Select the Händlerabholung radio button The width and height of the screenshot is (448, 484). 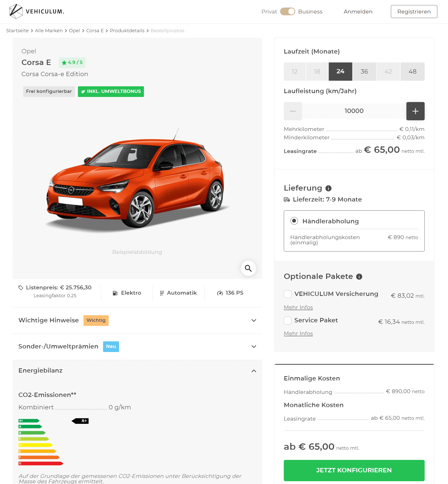click(294, 221)
